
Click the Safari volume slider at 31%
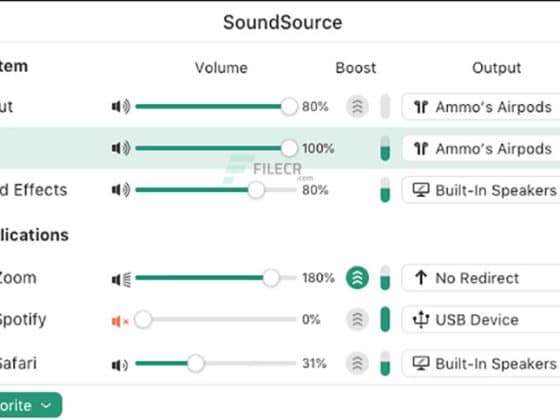coord(216,364)
